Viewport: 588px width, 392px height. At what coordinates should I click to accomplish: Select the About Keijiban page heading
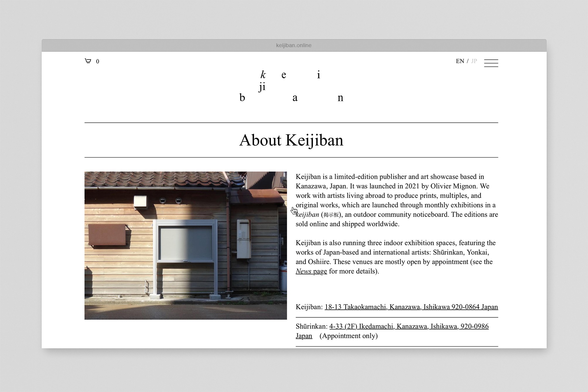click(x=291, y=140)
